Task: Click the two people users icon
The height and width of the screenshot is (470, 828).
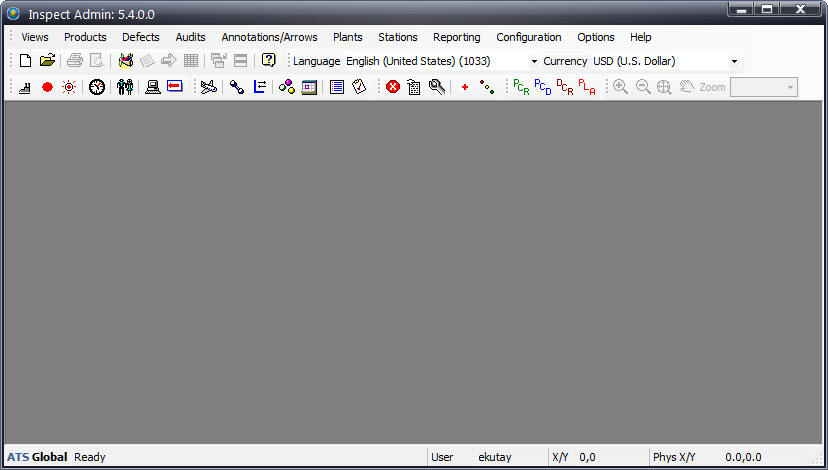Action: (x=125, y=87)
